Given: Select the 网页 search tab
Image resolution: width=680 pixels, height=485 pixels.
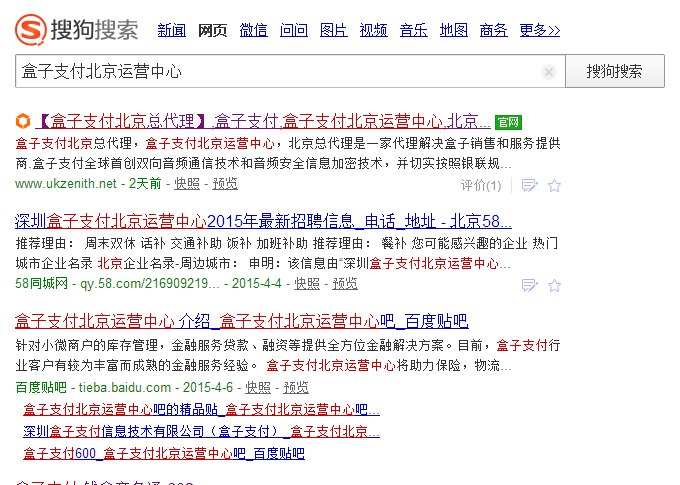Looking at the screenshot, I should tap(212, 30).
